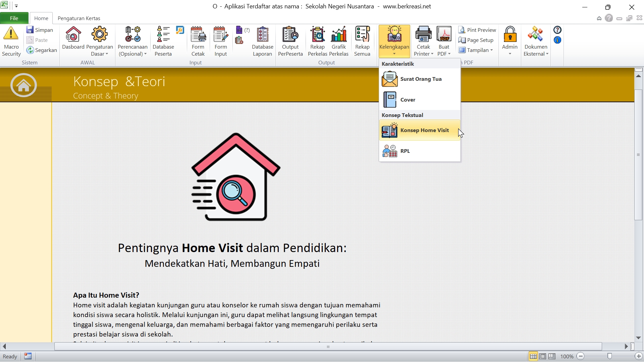Switch to Page Layout view in status bar
The width and height of the screenshot is (644, 362).
[x=543, y=356]
